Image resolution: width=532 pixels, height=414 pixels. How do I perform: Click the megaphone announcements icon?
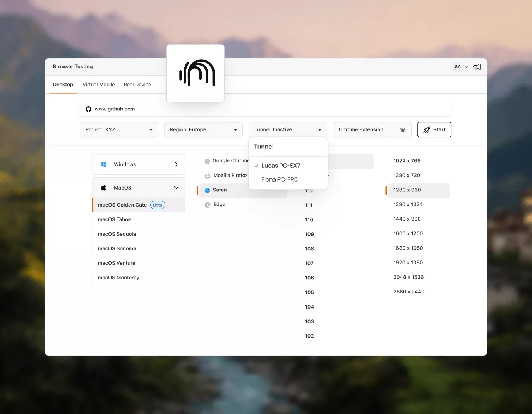tap(477, 67)
